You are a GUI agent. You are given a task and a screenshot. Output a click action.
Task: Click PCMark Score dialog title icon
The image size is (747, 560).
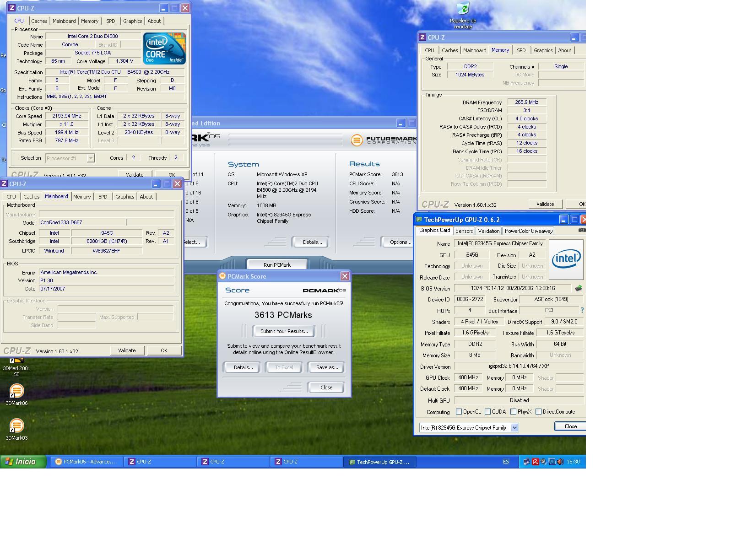pos(222,276)
